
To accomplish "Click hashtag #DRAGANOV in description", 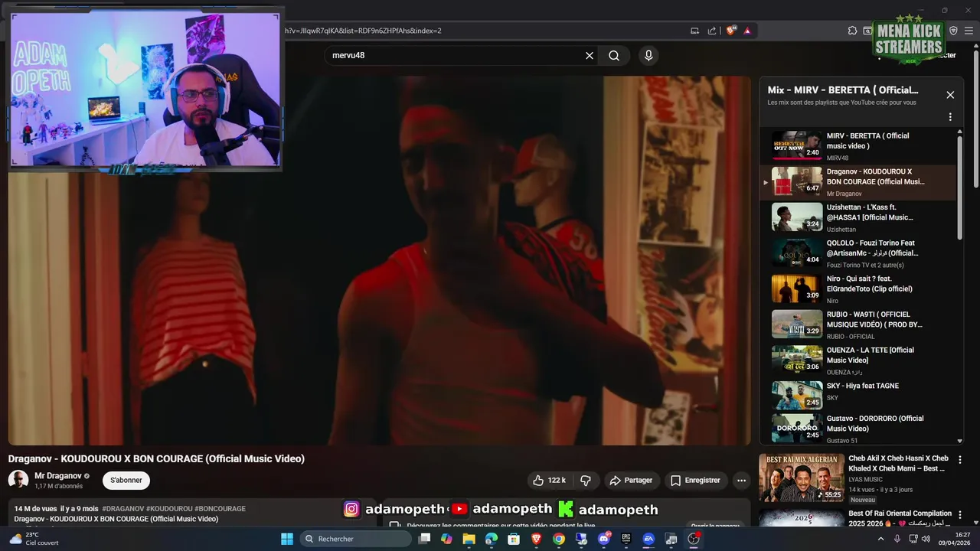I will click(123, 508).
